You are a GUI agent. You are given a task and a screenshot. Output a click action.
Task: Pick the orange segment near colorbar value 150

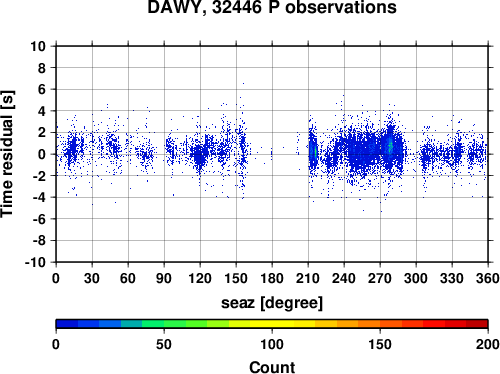380,324
